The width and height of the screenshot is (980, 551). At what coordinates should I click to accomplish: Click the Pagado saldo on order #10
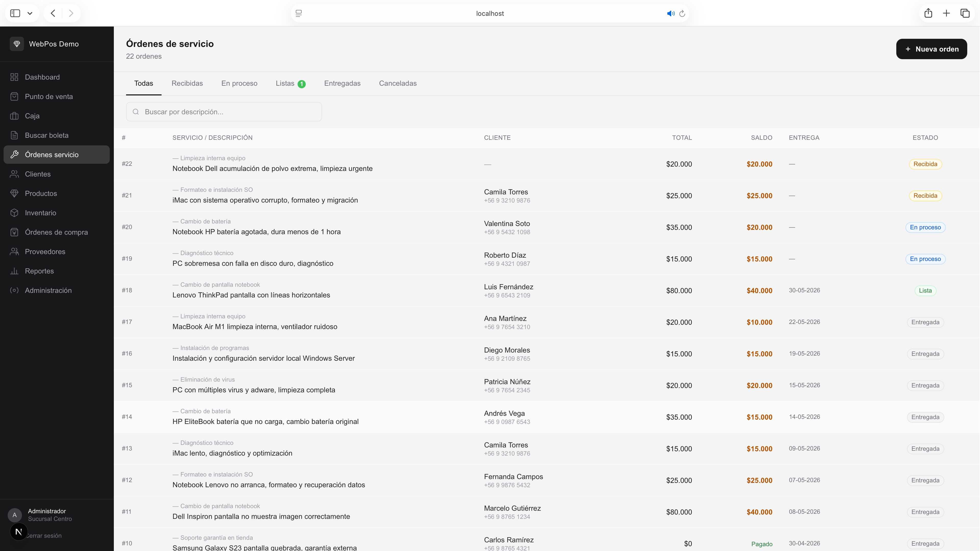pyautogui.click(x=762, y=544)
